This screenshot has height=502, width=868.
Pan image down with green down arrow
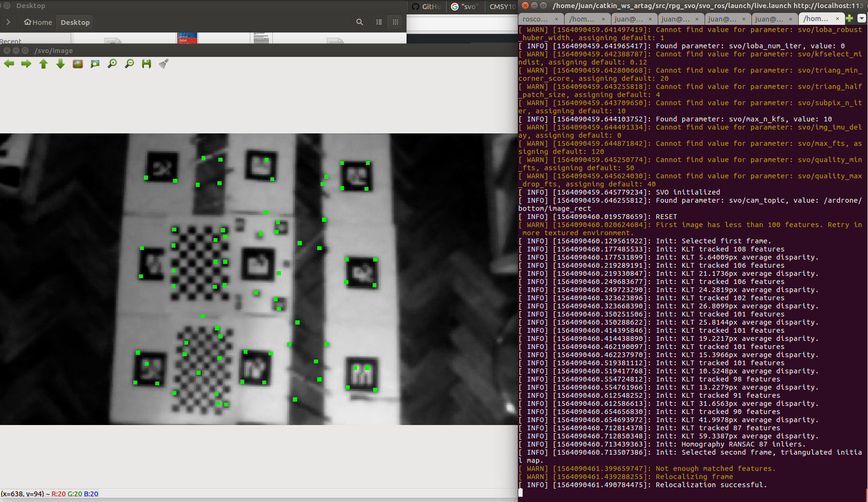[x=61, y=64]
